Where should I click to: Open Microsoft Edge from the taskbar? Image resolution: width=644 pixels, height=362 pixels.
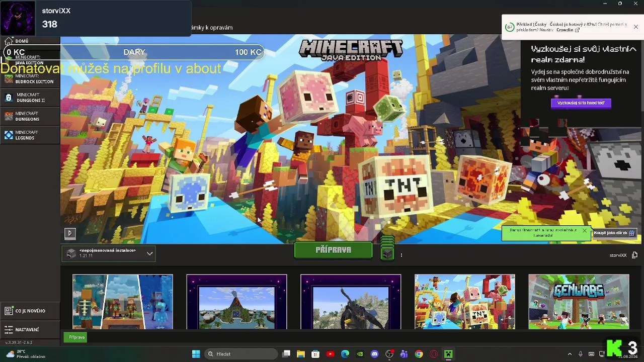pyautogui.click(x=345, y=354)
